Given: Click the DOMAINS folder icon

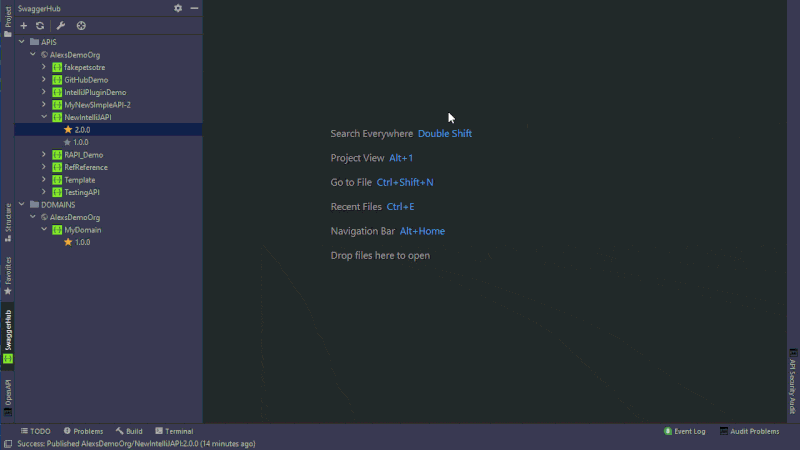Looking at the screenshot, I should point(34,205).
